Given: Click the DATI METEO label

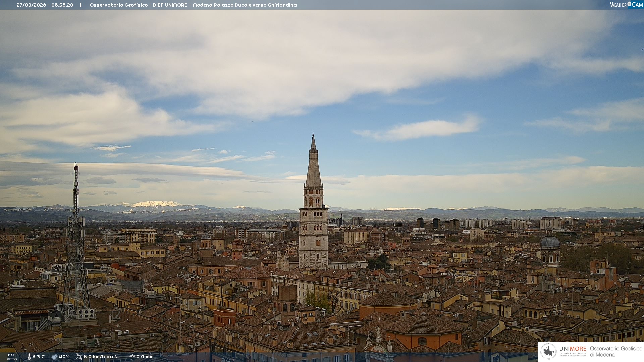Looking at the screenshot, I should 12,357.
